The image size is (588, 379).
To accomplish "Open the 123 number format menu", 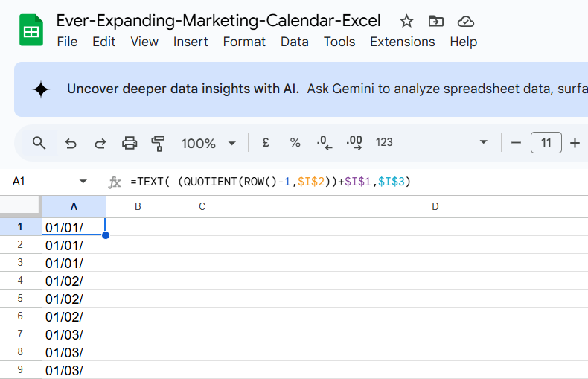I will pos(384,143).
